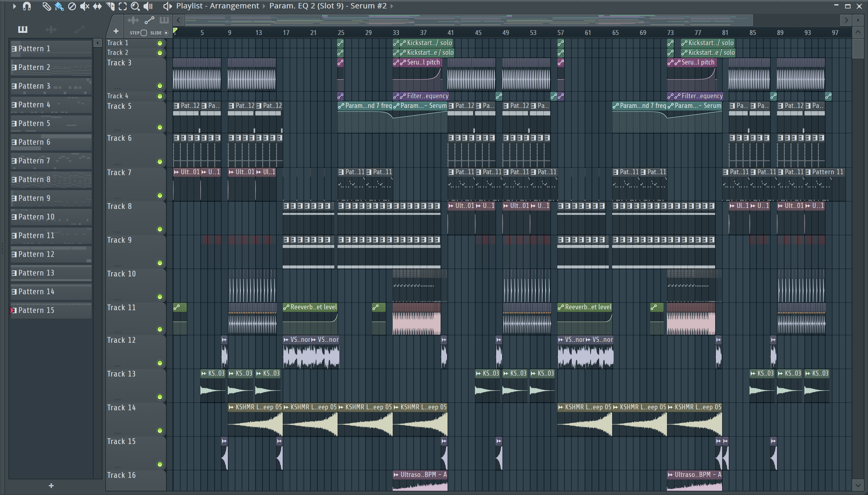Click the audio waveform clip-type icon
868x495 pixels.
tap(133, 20)
